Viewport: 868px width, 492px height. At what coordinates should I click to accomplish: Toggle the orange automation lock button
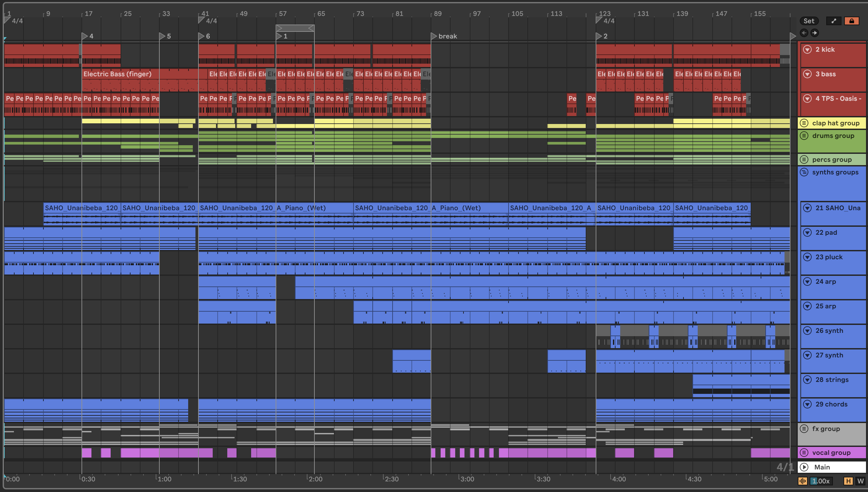point(851,21)
